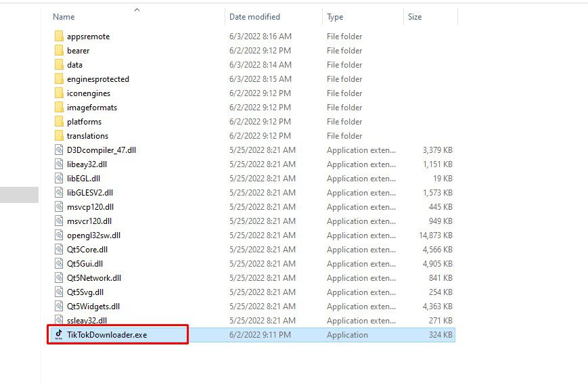Image resolution: width=588 pixels, height=383 pixels.
Task: Click the libEGL.dll file icon
Action: [x=59, y=179]
